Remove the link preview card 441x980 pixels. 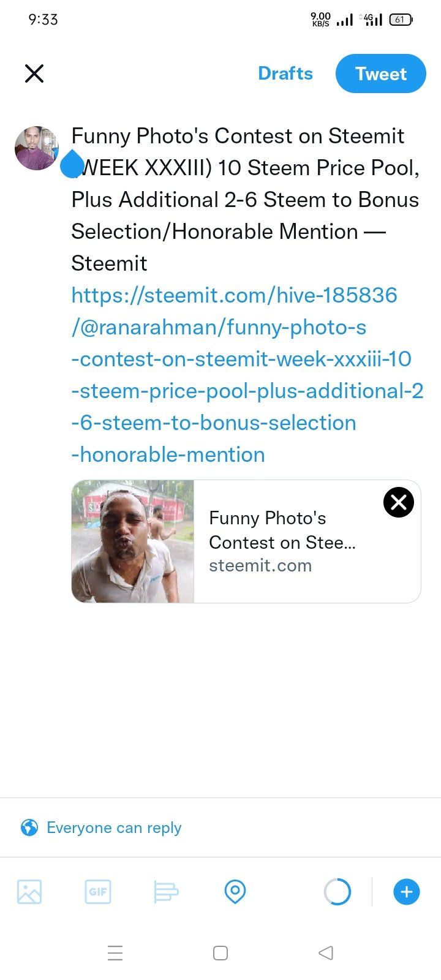pos(399,502)
